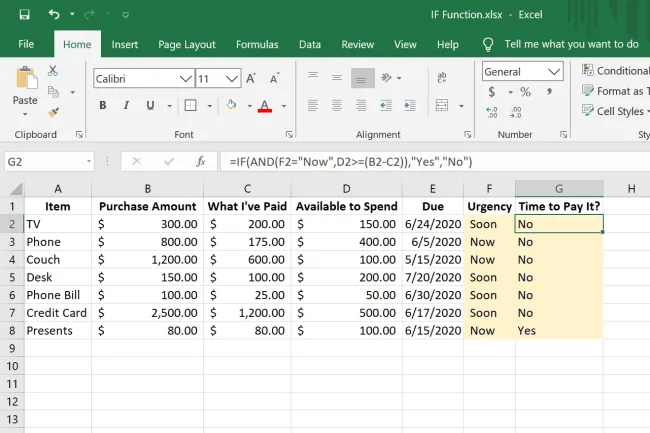Toggle Bold formatting
Viewport: 650px width, 433px height.
(x=102, y=106)
